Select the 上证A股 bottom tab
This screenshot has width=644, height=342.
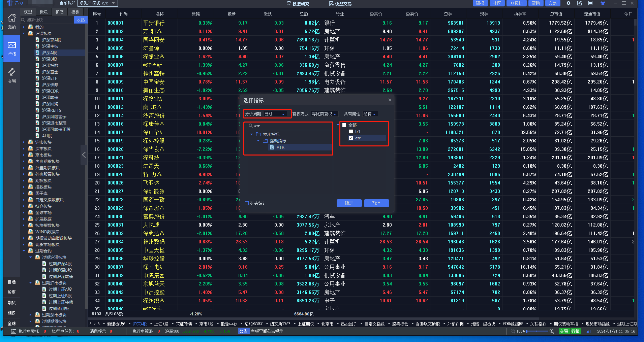pos(161,324)
